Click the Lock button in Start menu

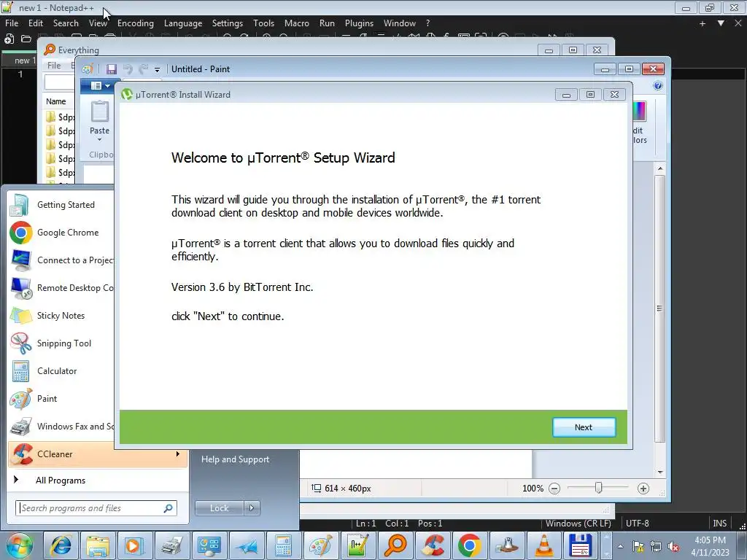tap(219, 508)
